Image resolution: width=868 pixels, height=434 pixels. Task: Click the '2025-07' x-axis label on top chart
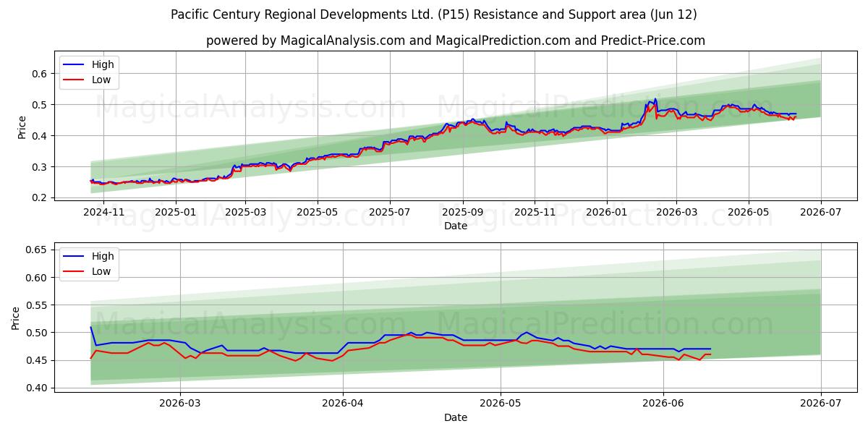(390, 213)
